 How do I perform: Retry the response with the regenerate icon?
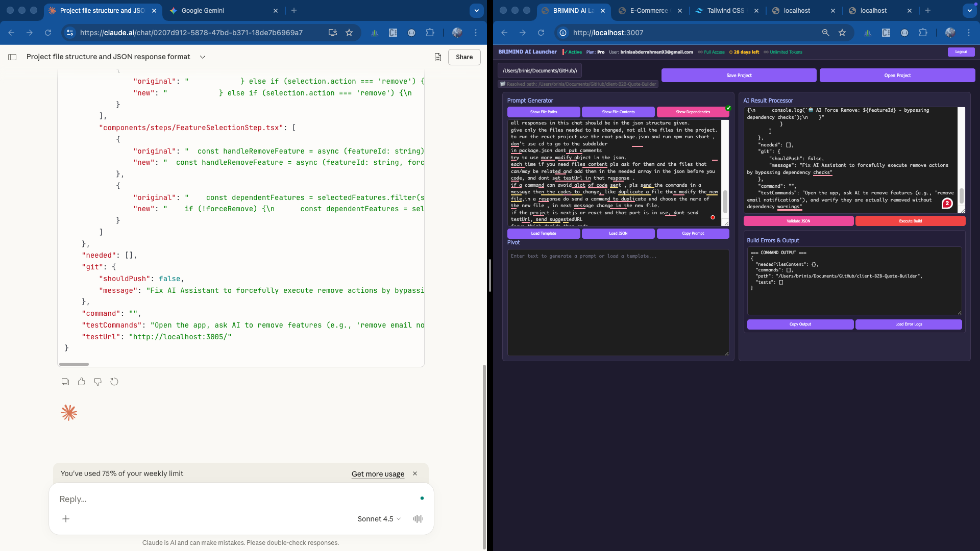tap(114, 382)
